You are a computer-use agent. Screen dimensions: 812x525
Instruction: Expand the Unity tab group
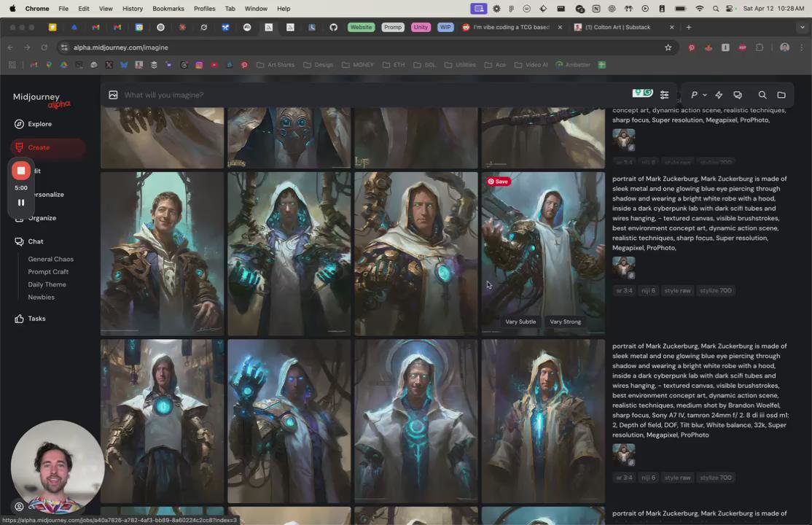click(x=421, y=27)
